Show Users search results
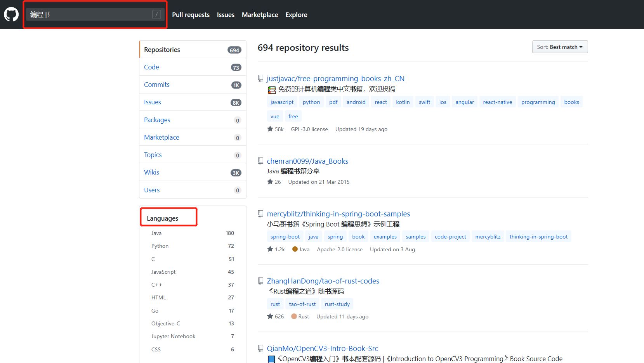 pyautogui.click(x=193, y=190)
